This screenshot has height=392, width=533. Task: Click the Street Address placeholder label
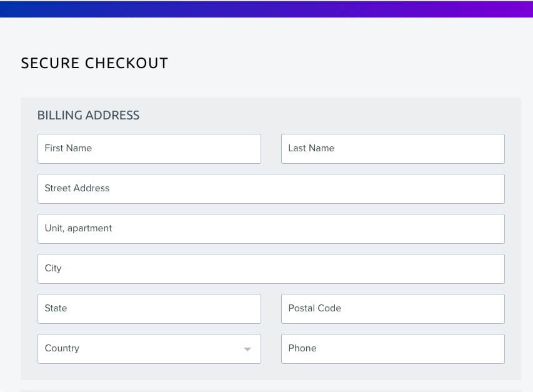pos(77,188)
